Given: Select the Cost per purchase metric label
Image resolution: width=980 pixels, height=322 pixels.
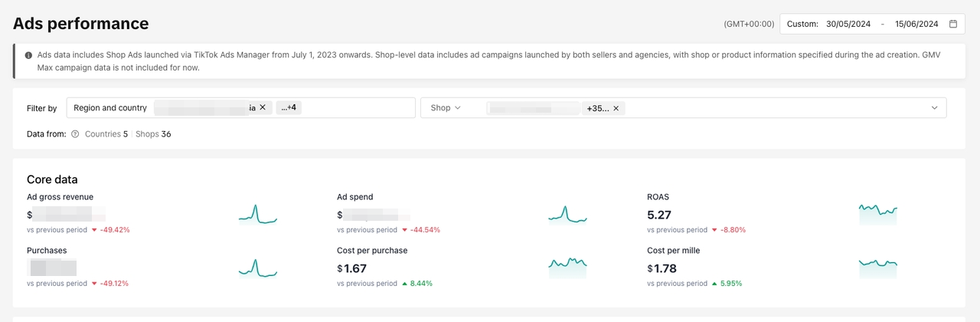Looking at the screenshot, I should (372, 251).
